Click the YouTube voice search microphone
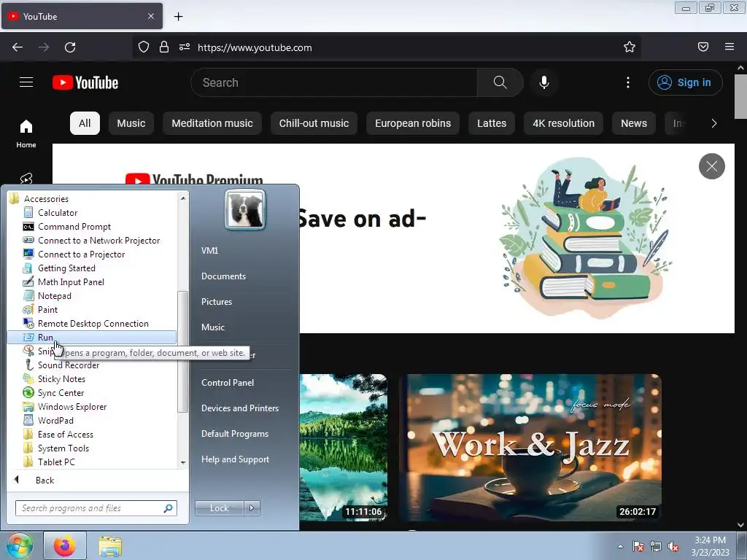This screenshot has width=747, height=560. pos(544,82)
